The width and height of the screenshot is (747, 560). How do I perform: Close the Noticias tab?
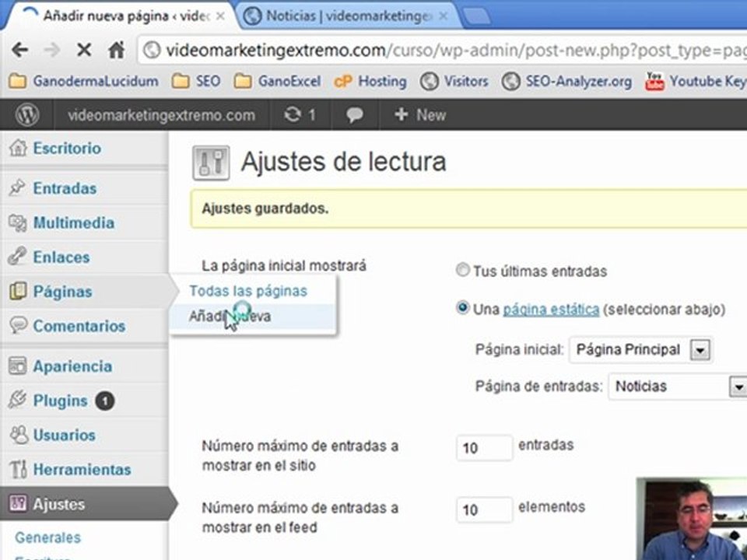(x=443, y=16)
